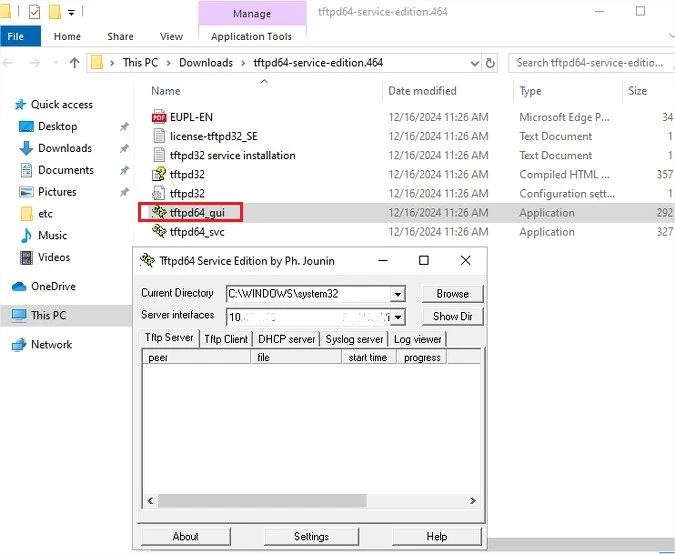
Task: Slide the transfer list horizontal scrollbar thumb
Action: (262, 501)
